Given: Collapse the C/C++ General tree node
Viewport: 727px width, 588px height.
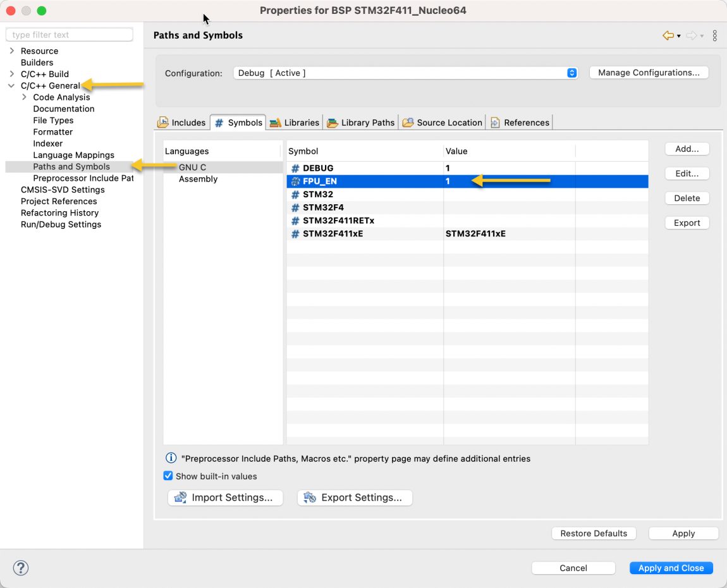Looking at the screenshot, I should click(x=11, y=86).
